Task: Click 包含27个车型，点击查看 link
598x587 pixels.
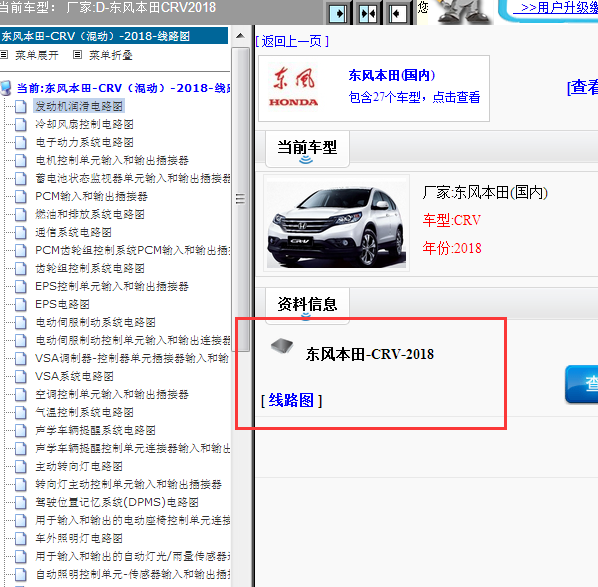Action: click(x=414, y=98)
